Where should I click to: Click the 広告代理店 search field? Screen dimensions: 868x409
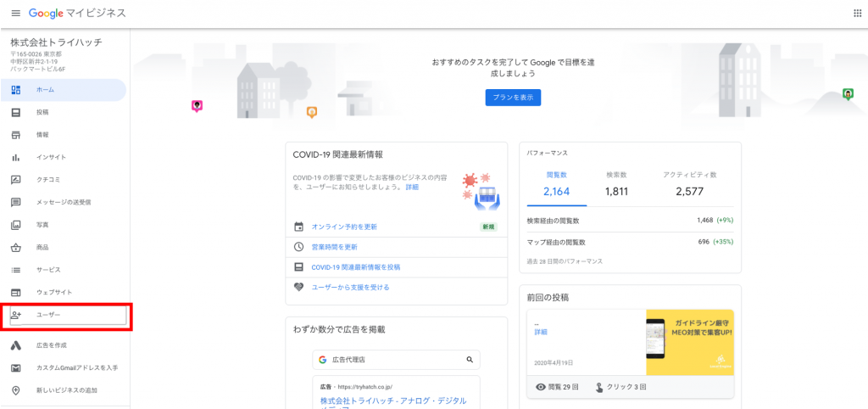(x=397, y=360)
